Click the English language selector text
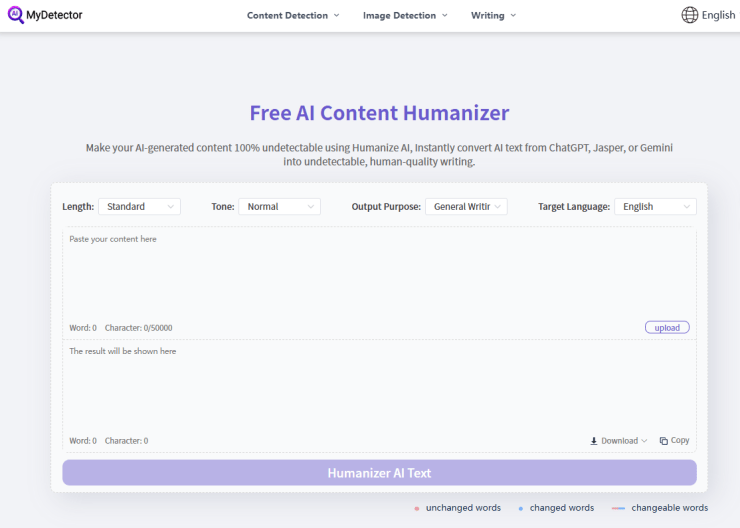The height and width of the screenshot is (528, 740). point(718,15)
